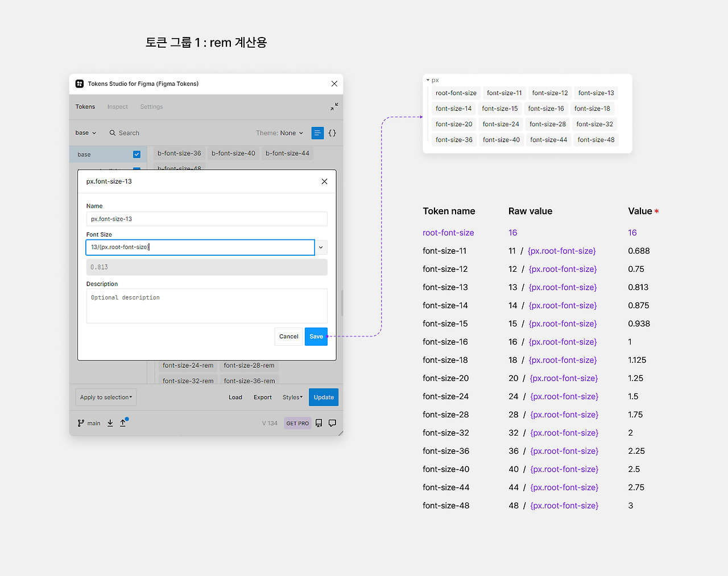Open the Styles dropdown

click(x=292, y=397)
